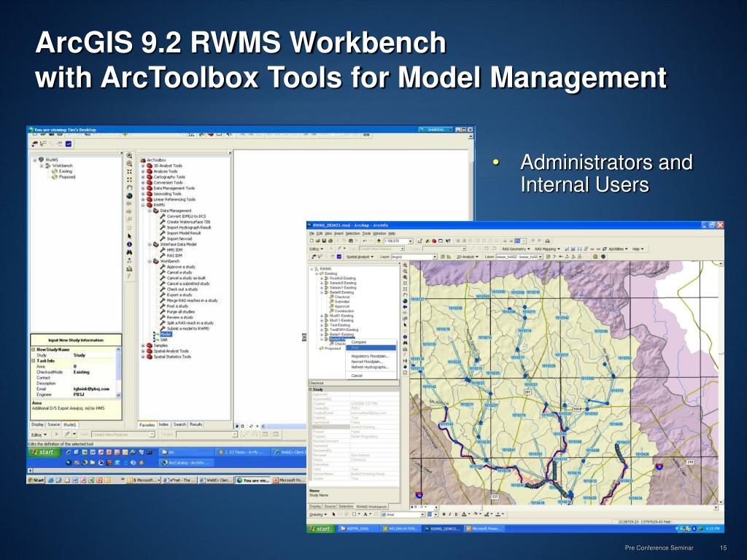Open the Create Watersurface TIN tool
Viewport: 747px width, 560px height.
pos(185,222)
